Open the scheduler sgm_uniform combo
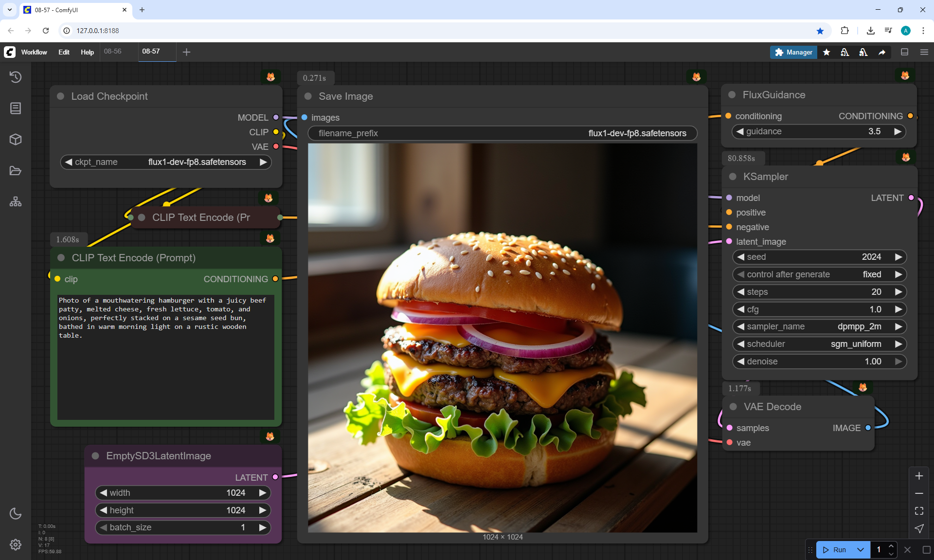This screenshot has width=934, height=560. 819,344
